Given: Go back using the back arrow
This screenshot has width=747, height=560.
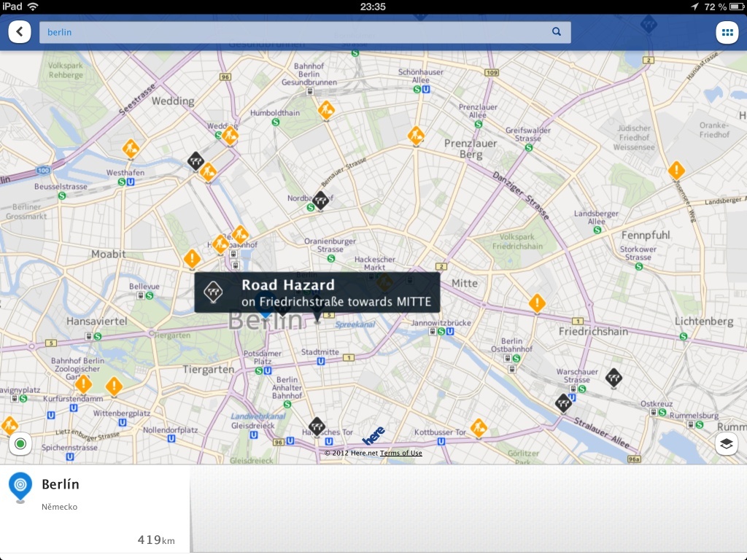Looking at the screenshot, I should pos(20,31).
